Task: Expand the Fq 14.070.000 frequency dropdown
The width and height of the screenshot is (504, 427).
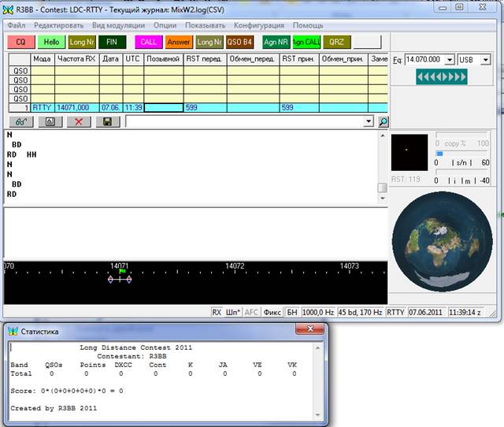Action: coord(450,60)
